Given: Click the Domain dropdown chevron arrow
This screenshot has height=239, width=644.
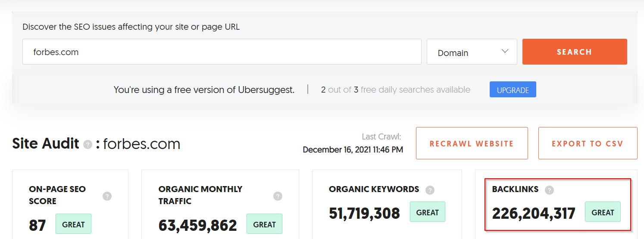Looking at the screenshot, I should [505, 52].
